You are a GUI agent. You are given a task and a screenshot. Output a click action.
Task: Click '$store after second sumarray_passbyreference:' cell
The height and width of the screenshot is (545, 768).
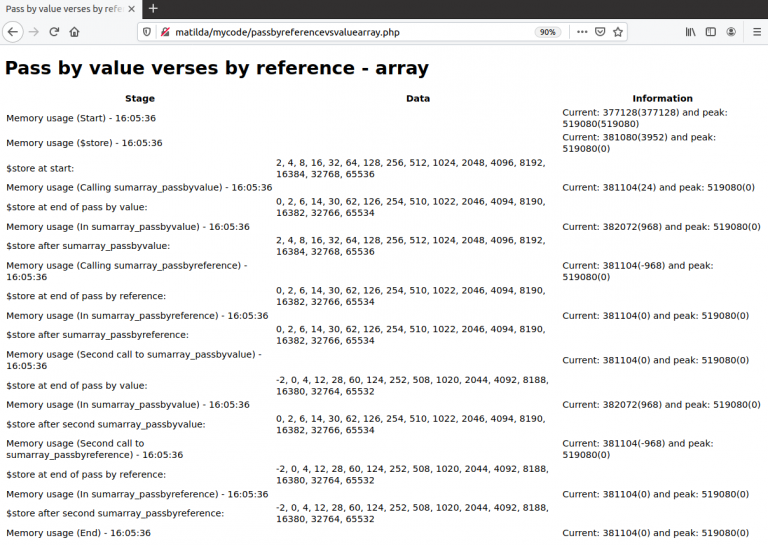[115, 513]
